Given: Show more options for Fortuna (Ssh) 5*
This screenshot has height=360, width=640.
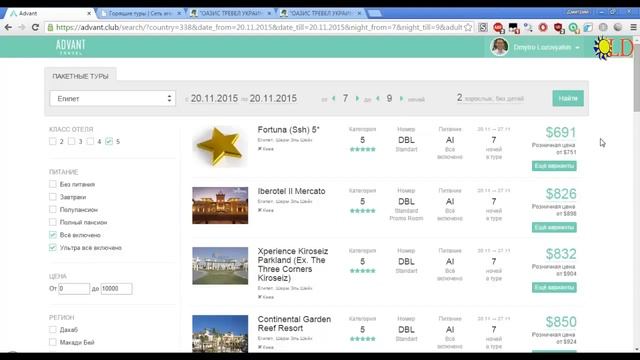Looking at the screenshot, I should pyautogui.click(x=554, y=166).
